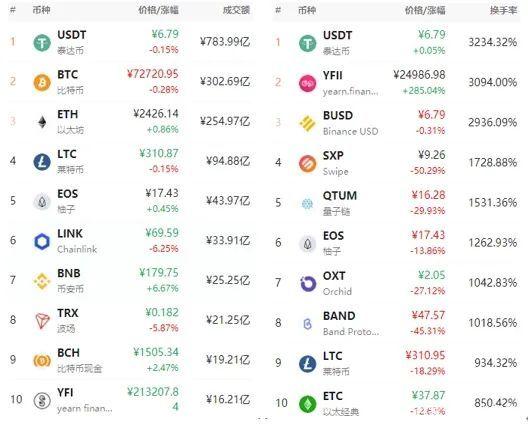This screenshot has height=427, width=528.
Task: Click the ETH diamond logo icon
Action: click(42, 122)
